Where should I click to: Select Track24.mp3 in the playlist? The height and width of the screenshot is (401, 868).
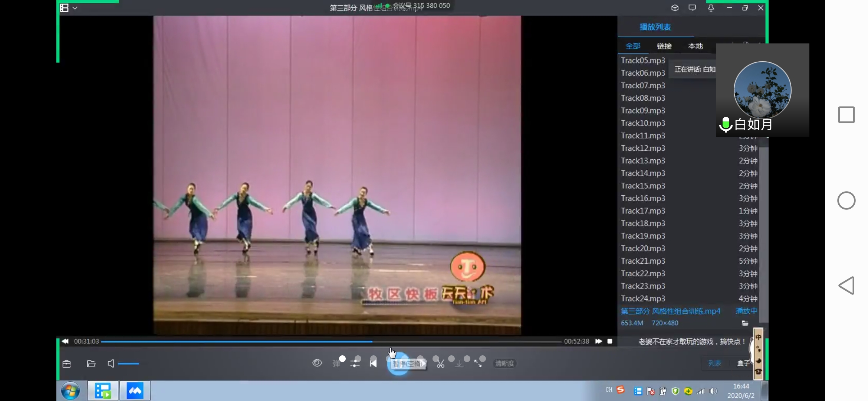[x=689, y=299]
